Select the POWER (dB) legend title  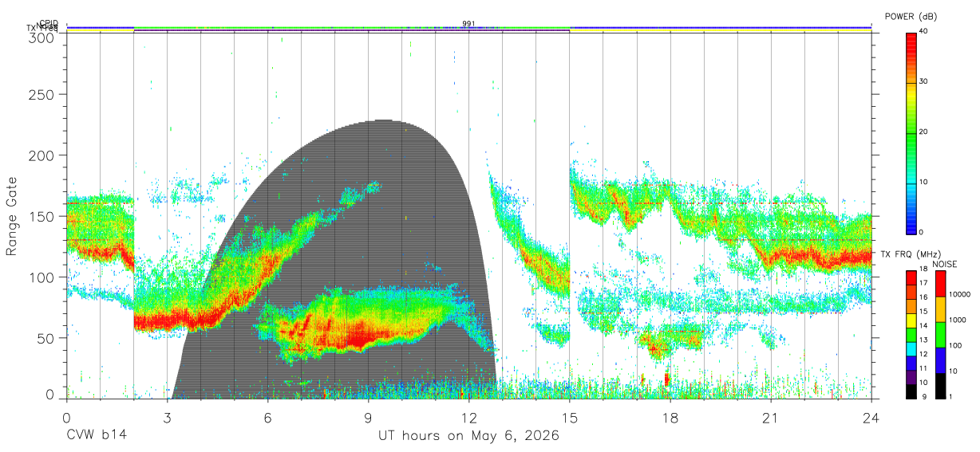[x=911, y=16]
